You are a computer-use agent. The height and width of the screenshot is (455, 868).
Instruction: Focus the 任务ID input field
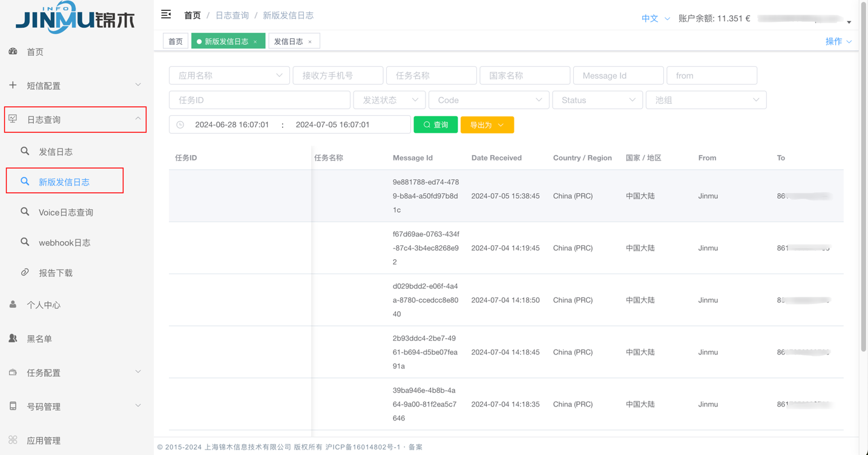click(x=260, y=100)
